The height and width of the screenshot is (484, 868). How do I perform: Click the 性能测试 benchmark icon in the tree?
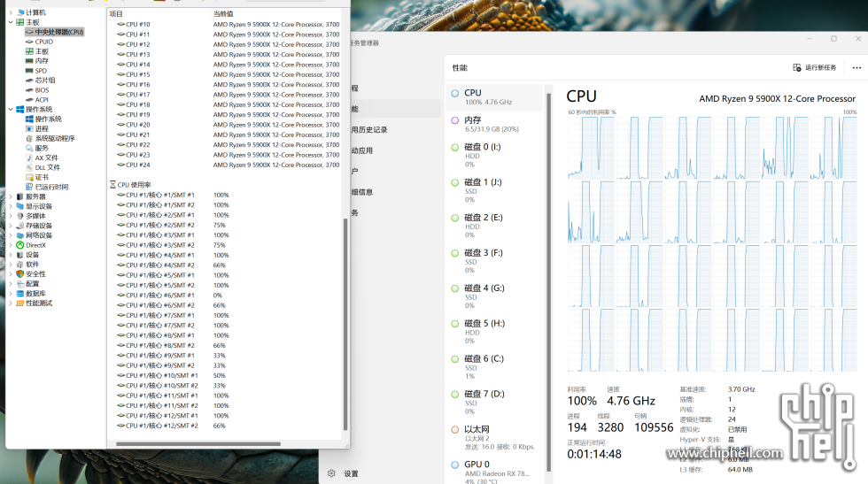(19, 303)
